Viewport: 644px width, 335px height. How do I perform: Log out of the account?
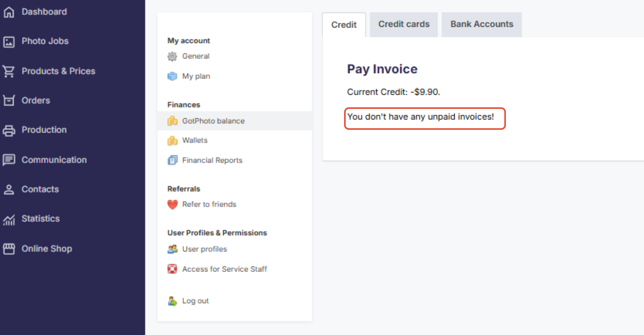(195, 301)
